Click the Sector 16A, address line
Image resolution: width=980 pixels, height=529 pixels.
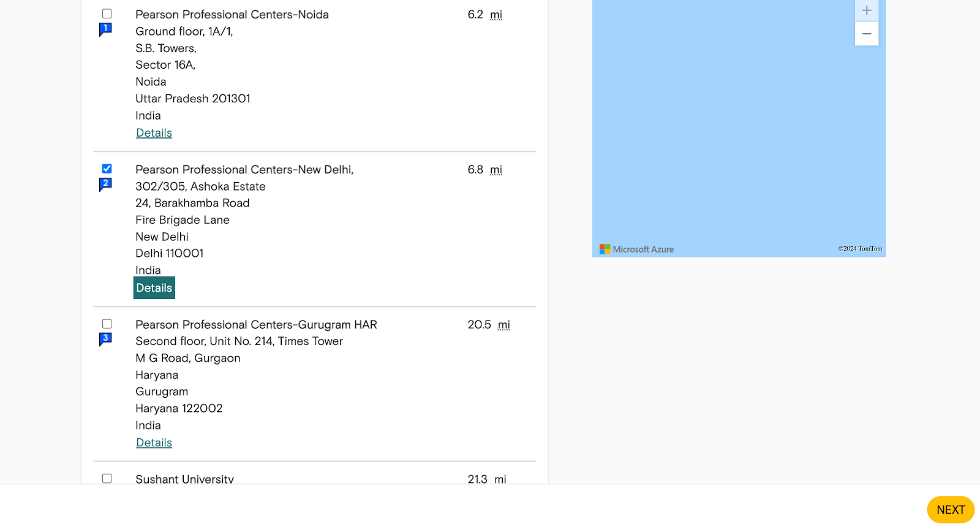click(x=165, y=65)
